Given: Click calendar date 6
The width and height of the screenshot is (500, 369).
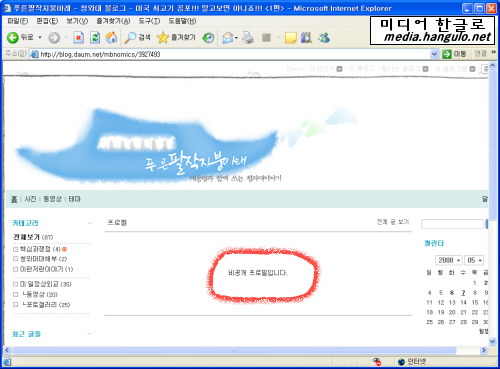Looking at the screenshot, I should coord(452,293).
